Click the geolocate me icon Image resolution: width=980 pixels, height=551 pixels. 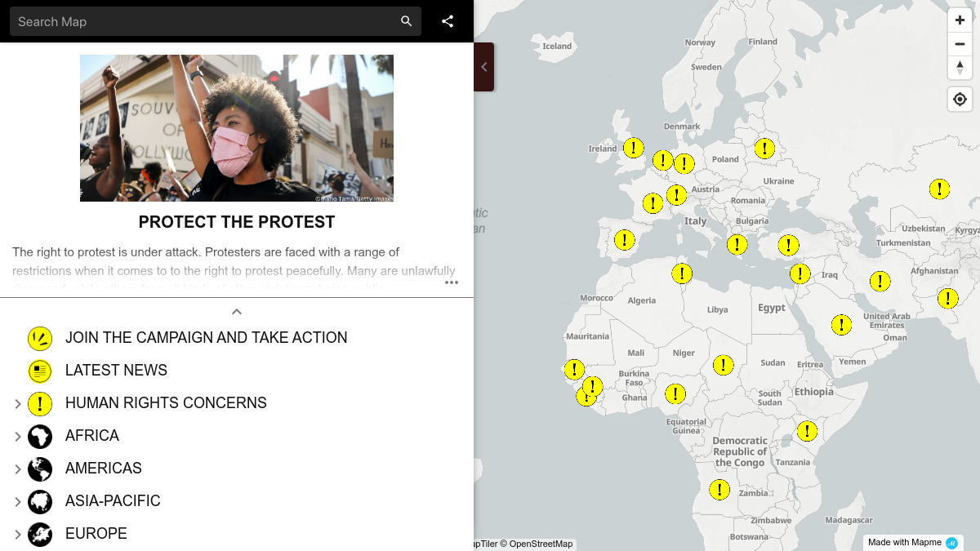tap(960, 99)
